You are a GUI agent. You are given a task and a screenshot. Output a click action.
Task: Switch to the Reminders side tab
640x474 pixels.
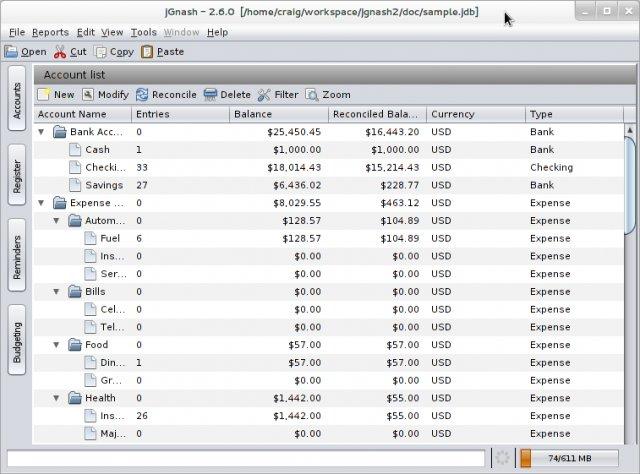[x=17, y=256]
